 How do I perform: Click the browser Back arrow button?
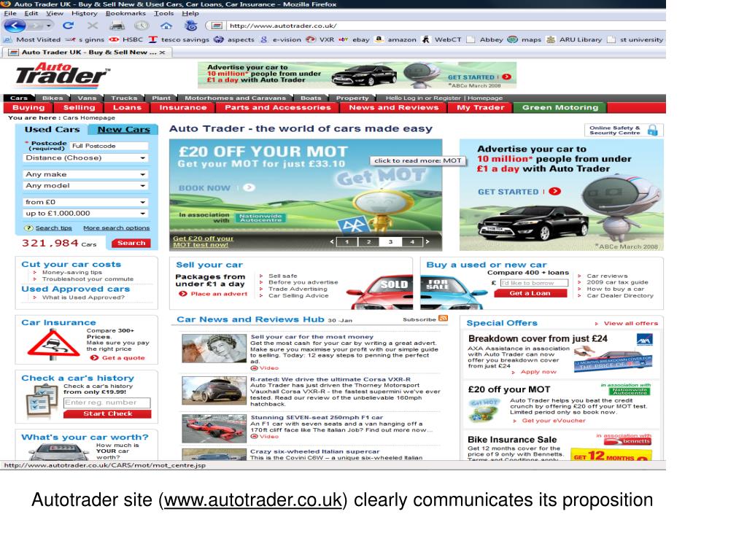pos(15,26)
